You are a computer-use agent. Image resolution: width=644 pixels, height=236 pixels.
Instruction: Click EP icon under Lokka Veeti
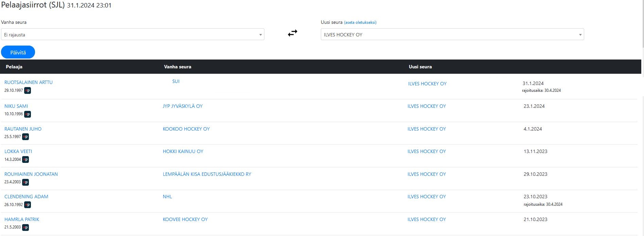[25, 159]
